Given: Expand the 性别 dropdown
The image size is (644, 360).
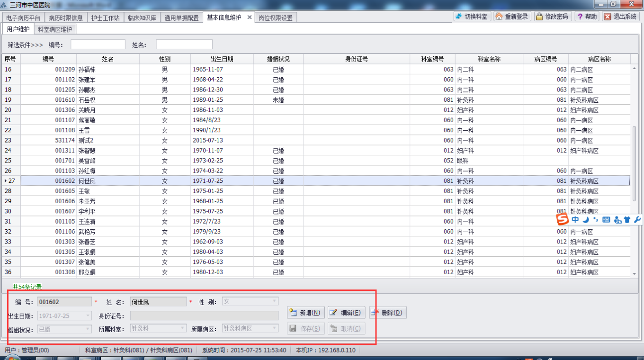Looking at the screenshot, I should pos(274,301).
